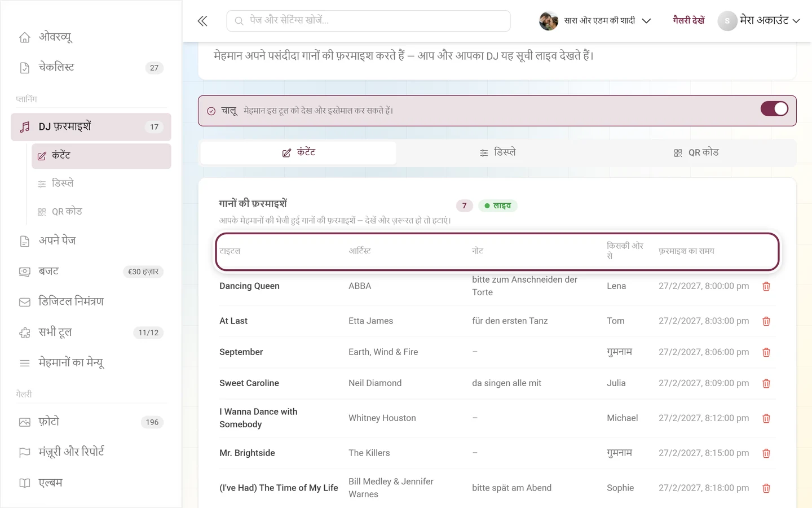Delete the Sweet Caroline request
The width and height of the screenshot is (812, 508).
tap(766, 383)
